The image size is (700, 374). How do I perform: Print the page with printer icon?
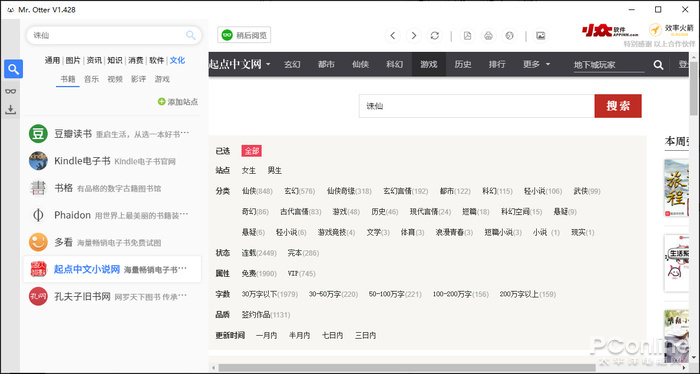[x=488, y=36]
